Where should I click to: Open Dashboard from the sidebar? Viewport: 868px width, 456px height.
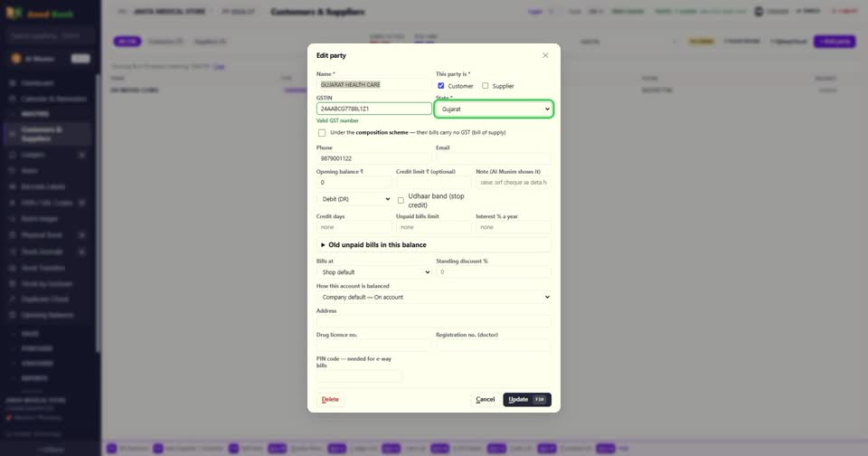click(x=38, y=83)
